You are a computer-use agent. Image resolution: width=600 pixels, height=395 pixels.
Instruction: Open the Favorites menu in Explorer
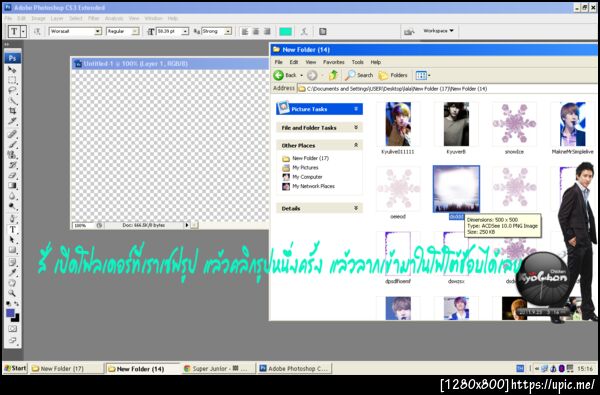point(334,62)
